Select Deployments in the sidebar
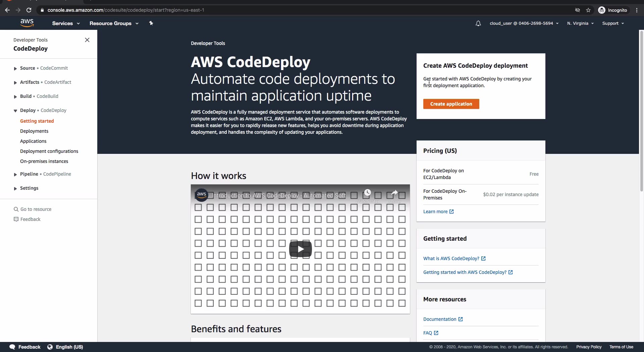644x352 pixels. [34, 131]
